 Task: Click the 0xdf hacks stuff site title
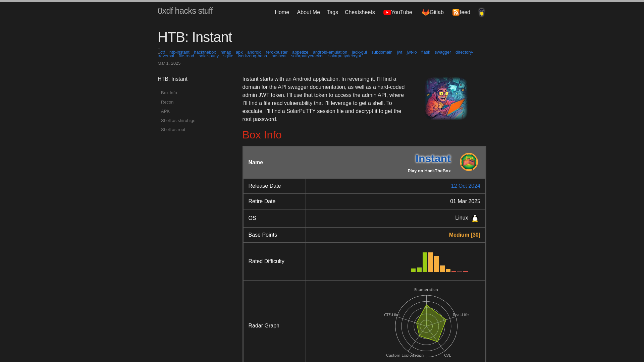point(185,11)
